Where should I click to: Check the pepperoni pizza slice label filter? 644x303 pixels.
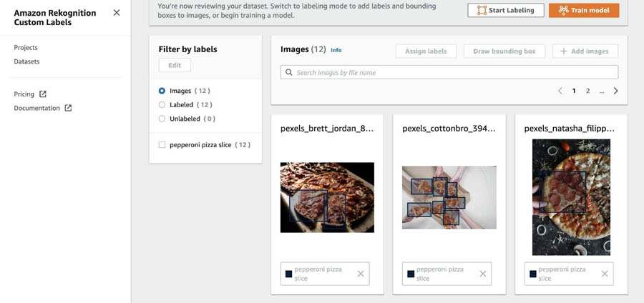pos(162,145)
